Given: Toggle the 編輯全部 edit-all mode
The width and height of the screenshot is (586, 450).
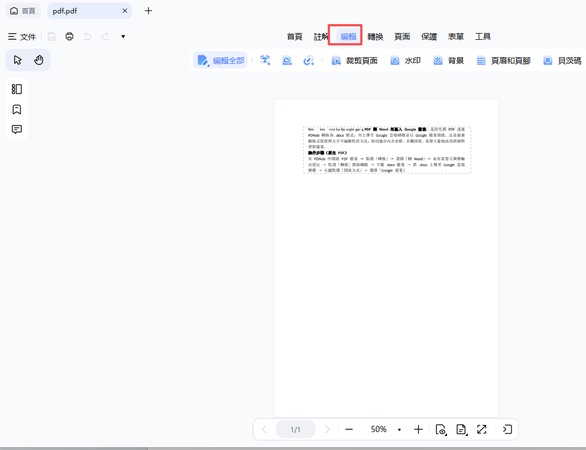Looking at the screenshot, I should [220, 60].
